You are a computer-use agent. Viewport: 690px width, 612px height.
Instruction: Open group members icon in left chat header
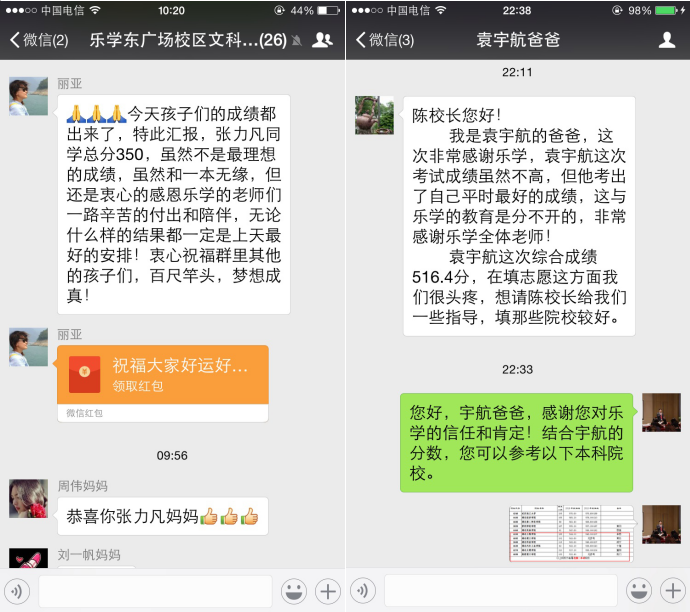322,40
